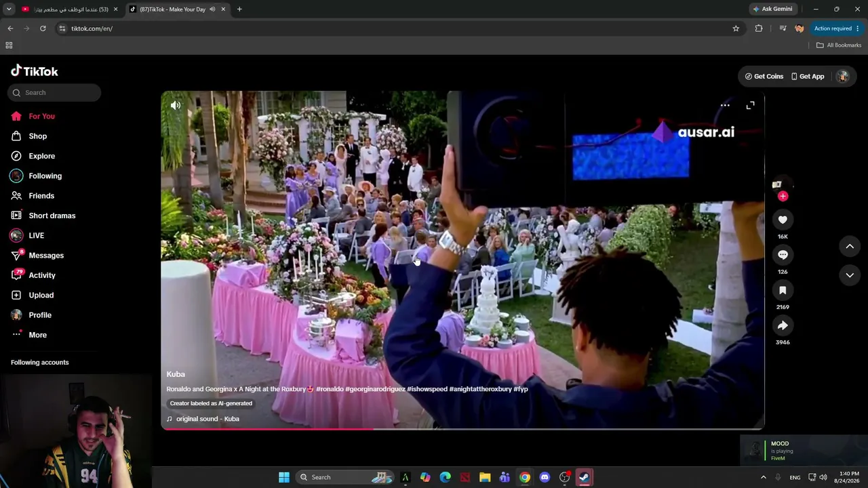Reload the TikTok page
The height and width of the screenshot is (488, 868).
point(43,28)
